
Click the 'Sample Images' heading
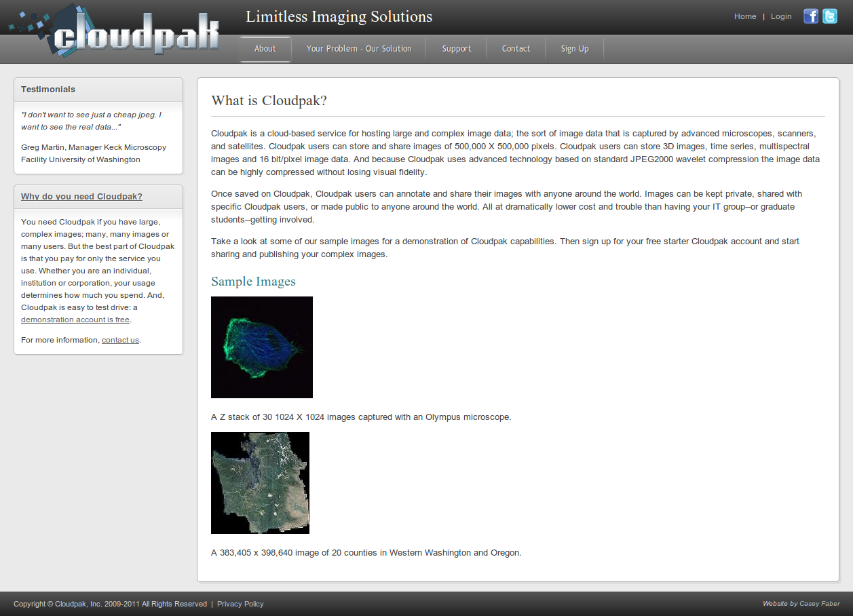click(253, 281)
